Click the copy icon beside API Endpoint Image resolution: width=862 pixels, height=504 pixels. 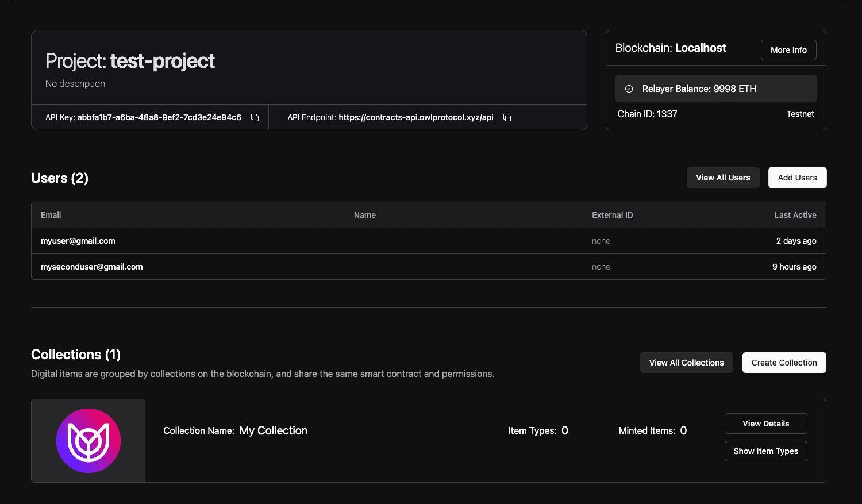(507, 118)
